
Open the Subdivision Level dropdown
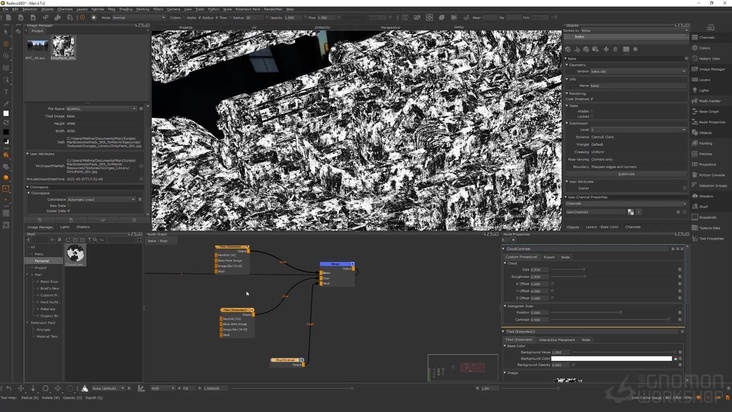tap(638, 130)
